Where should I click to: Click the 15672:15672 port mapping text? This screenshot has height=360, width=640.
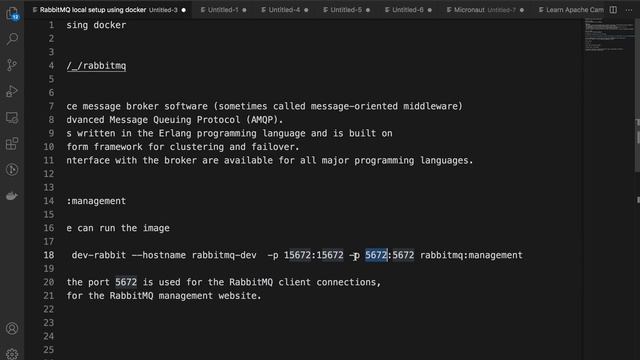(x=313, y=255)
